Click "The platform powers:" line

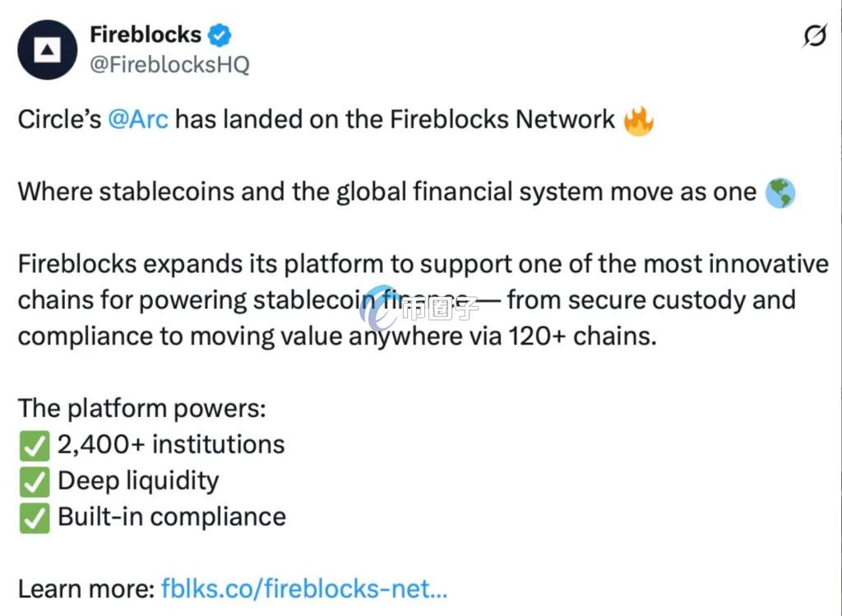click(x=141, y=409)
